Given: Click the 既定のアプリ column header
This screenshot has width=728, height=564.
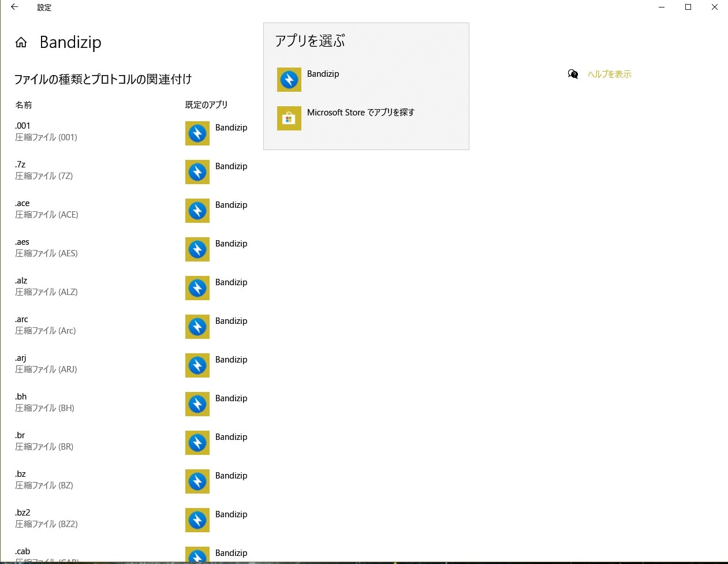Looking at the screenshot, I should tap(207, 105).
